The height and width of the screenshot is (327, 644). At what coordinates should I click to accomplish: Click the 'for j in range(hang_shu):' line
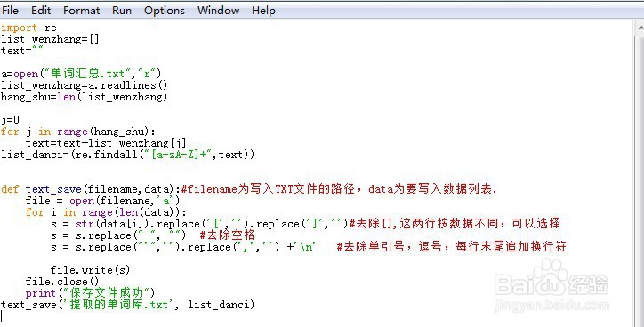[78, 132]
